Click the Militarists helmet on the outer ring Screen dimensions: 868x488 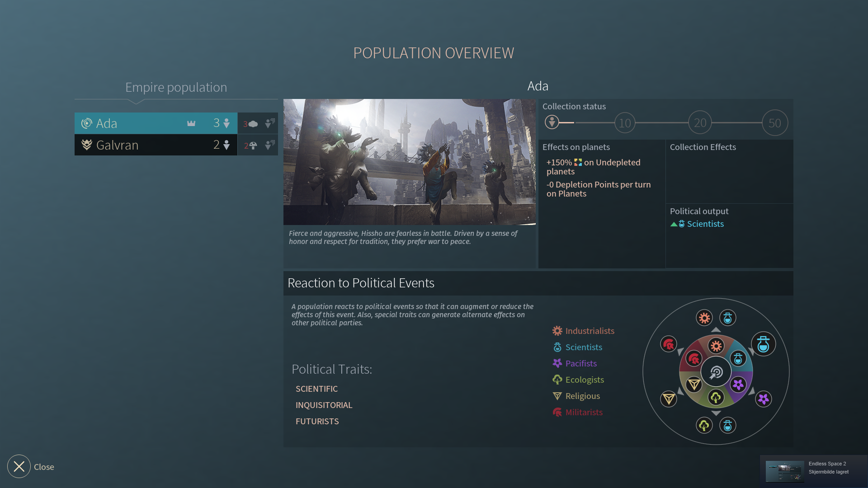click(x=669, y=344)
